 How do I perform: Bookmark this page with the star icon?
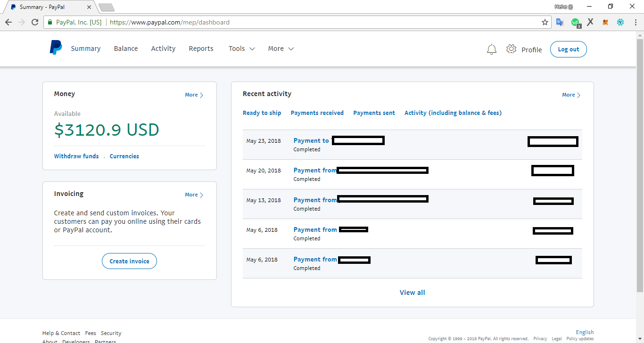(x=545, y=22)
